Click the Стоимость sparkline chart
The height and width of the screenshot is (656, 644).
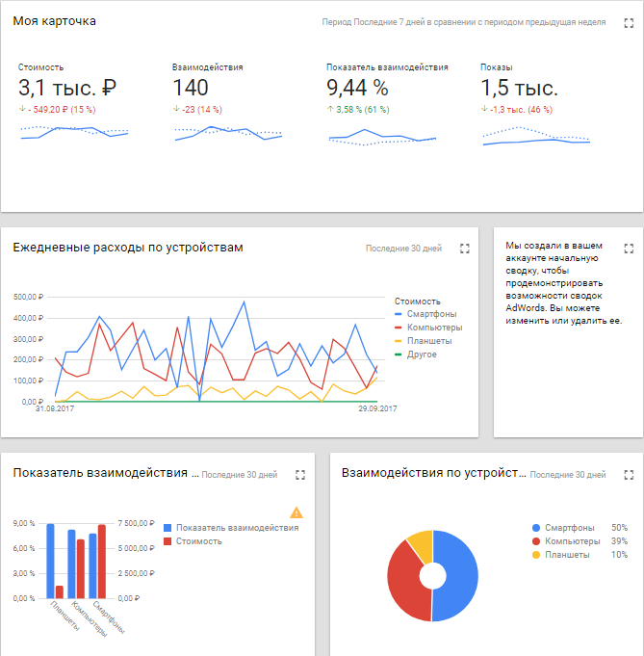[74, 132]
